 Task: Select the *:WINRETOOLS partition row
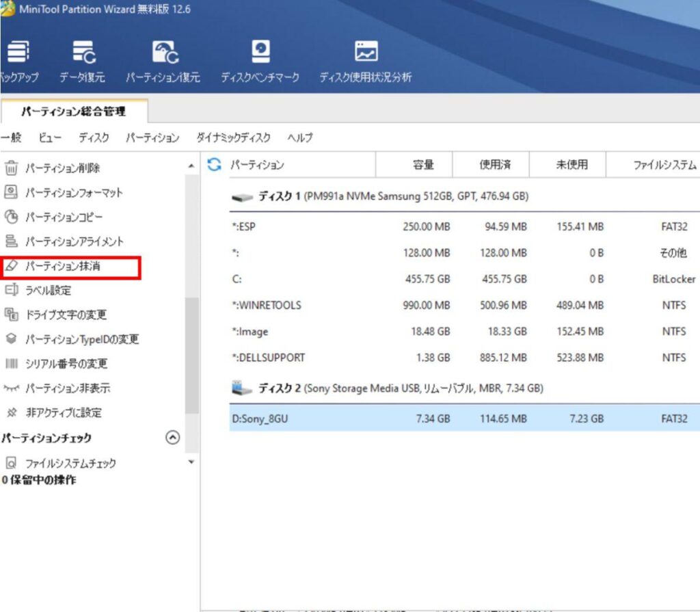coord(465,305)
